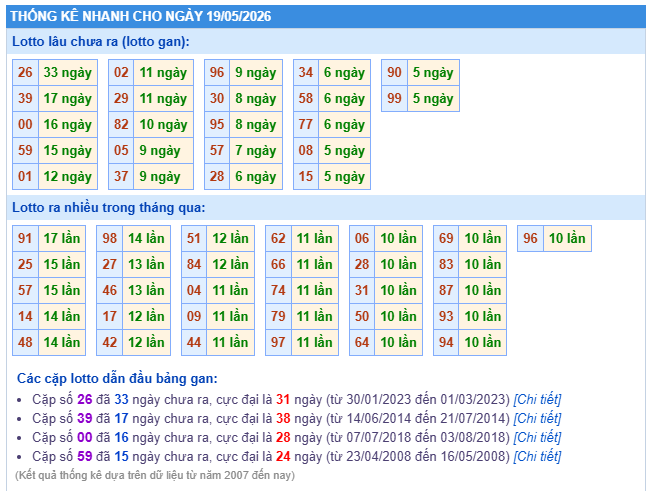Open Chi tiết link for pair 59
650x491 pixels.
[537, 457]
